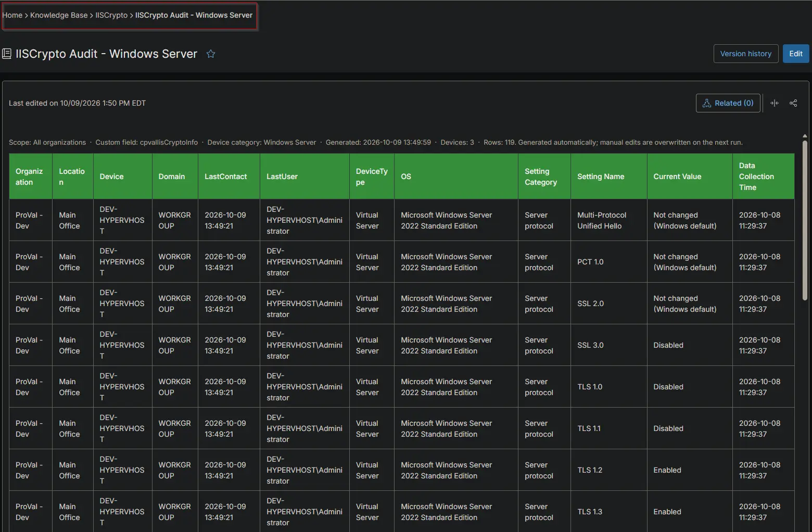Click the blue Edit button
The width and height of the screenshot is (812, 532).
(x=796, y=54)
